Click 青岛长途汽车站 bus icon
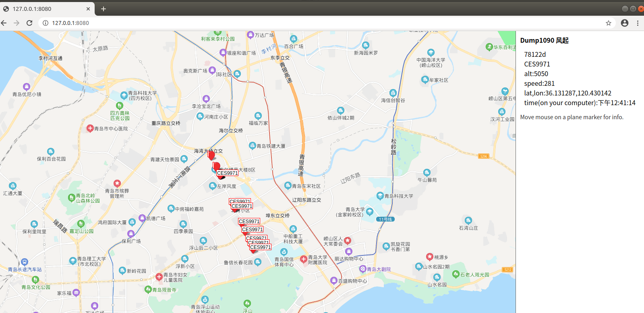The width and height of the screenshot is (644, 313). click(x=25, y=262)
